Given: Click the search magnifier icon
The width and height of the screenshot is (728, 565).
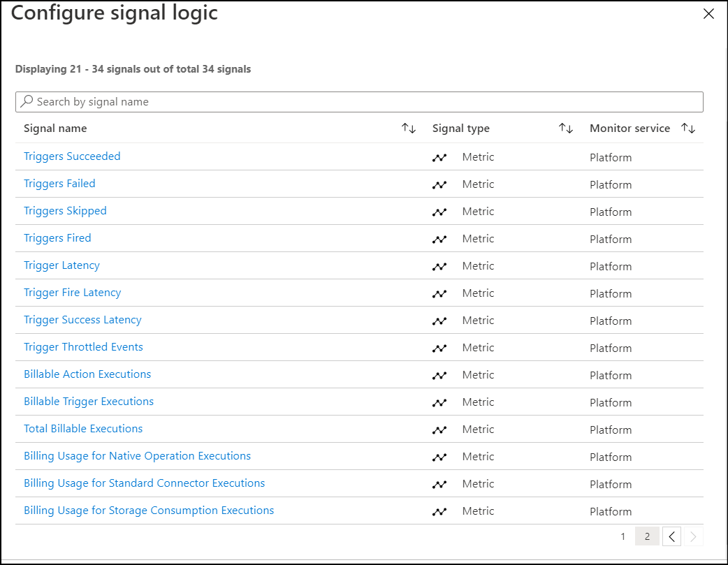Looking at the screenshot, I should click(x=27, y=102).
